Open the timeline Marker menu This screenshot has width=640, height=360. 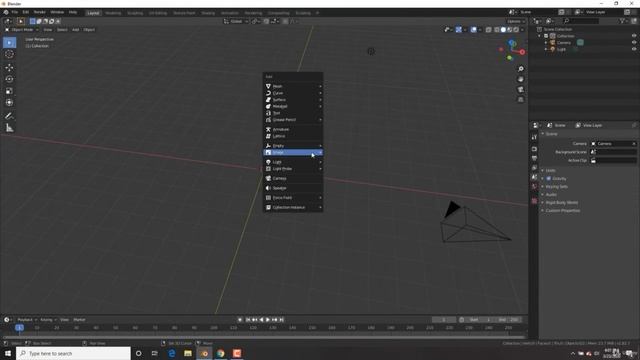(x=79, y=320)
